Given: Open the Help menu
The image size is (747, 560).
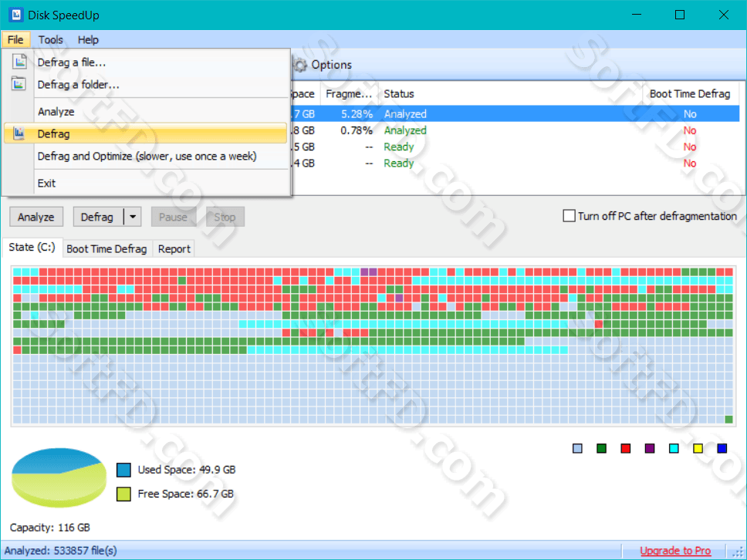Looking at the screenshot, I should 88,39.
